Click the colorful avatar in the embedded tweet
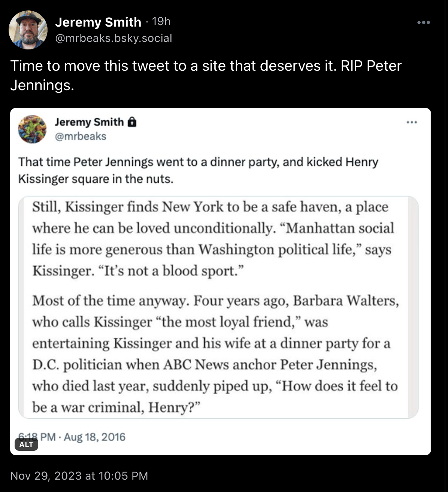Viewport: 448px width, 492px height. (32, 129)
